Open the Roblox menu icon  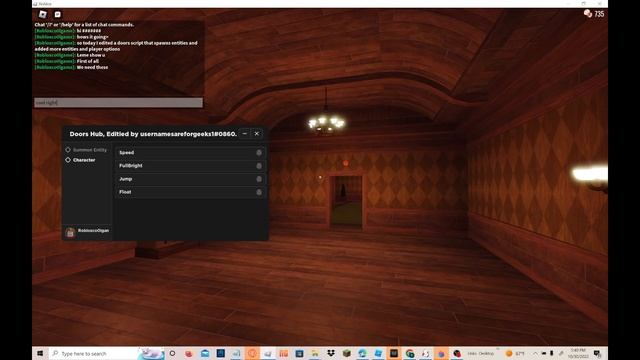42,14
